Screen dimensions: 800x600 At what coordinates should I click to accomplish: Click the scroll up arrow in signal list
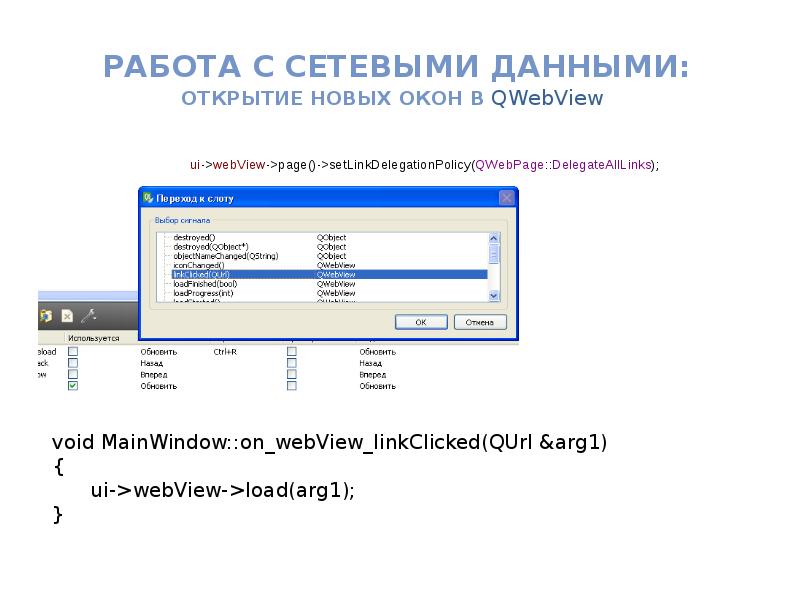click(493, 238)
